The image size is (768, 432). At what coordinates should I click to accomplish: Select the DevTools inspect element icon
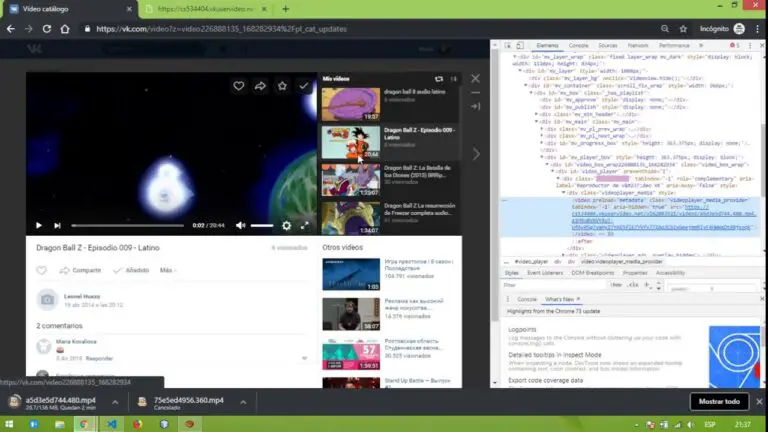point(508,46)
